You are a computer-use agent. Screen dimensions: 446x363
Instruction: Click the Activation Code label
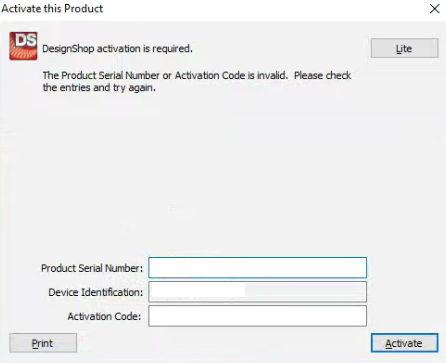(104, 316)
